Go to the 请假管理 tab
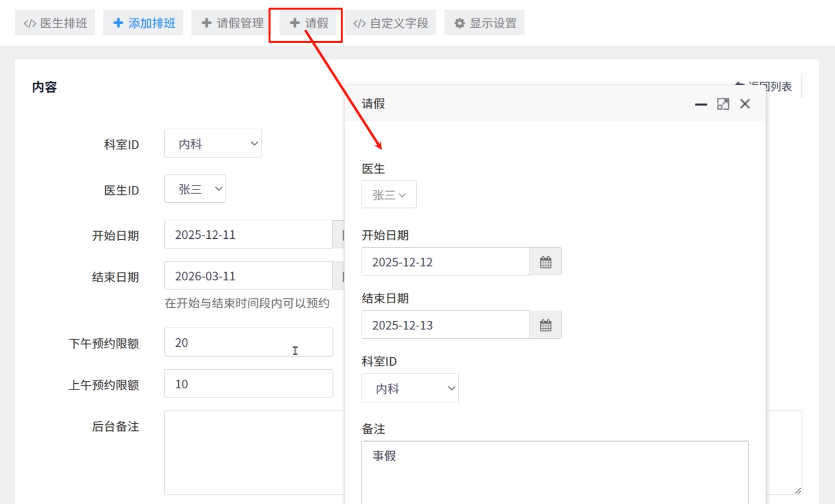835x504 pixels. pos(232,23)
